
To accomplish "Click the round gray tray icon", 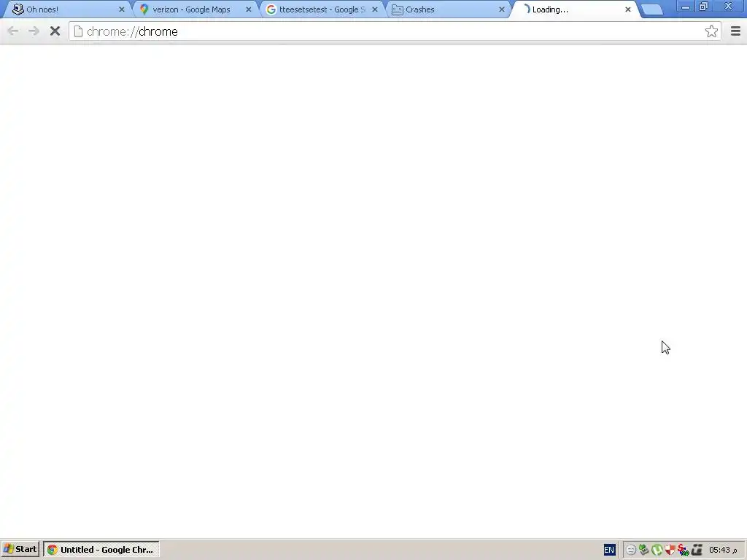I will pyautogui.click(x=631, y=550).
